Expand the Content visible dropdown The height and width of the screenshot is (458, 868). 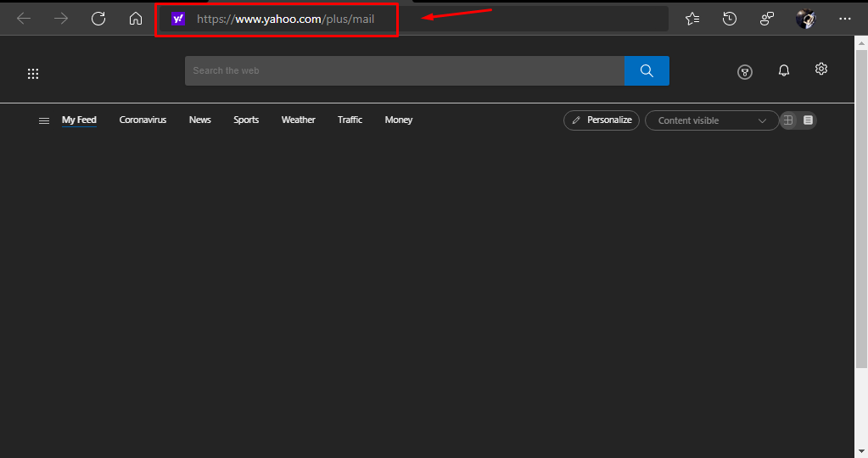click(x=712, y=120)
